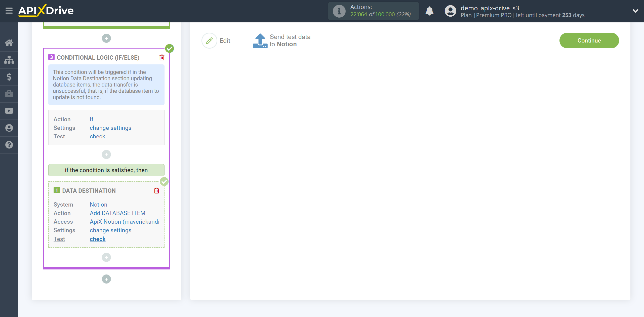Click the bold 'check' test link
The height and width of the screenshot is (317, 644).
(98, 239)
